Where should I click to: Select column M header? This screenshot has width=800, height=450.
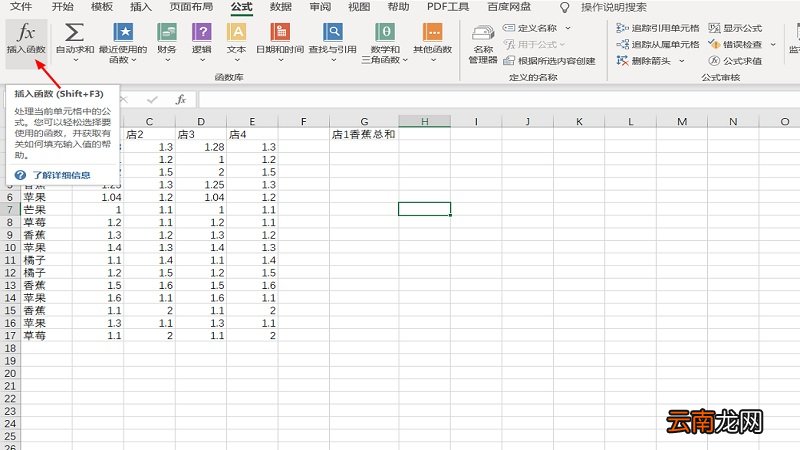682,121
